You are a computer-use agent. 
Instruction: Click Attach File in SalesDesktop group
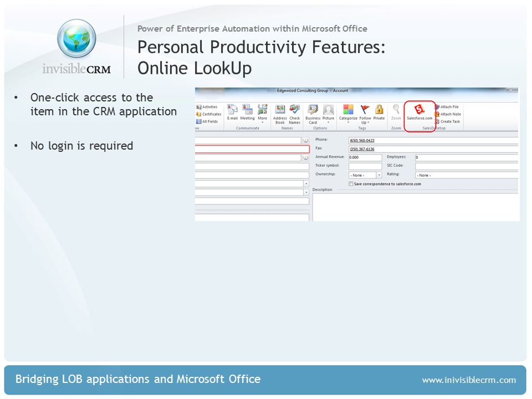(x=447, y=107)
